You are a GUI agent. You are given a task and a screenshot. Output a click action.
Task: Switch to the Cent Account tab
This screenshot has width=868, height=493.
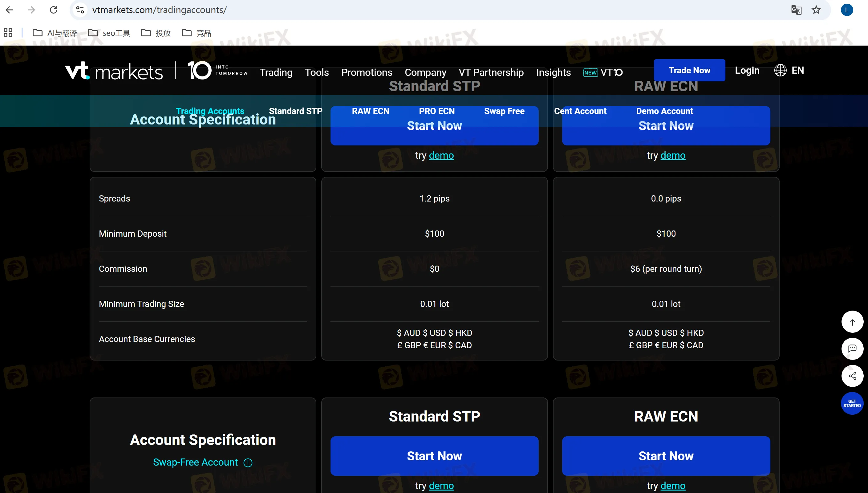tap(580, 111)
